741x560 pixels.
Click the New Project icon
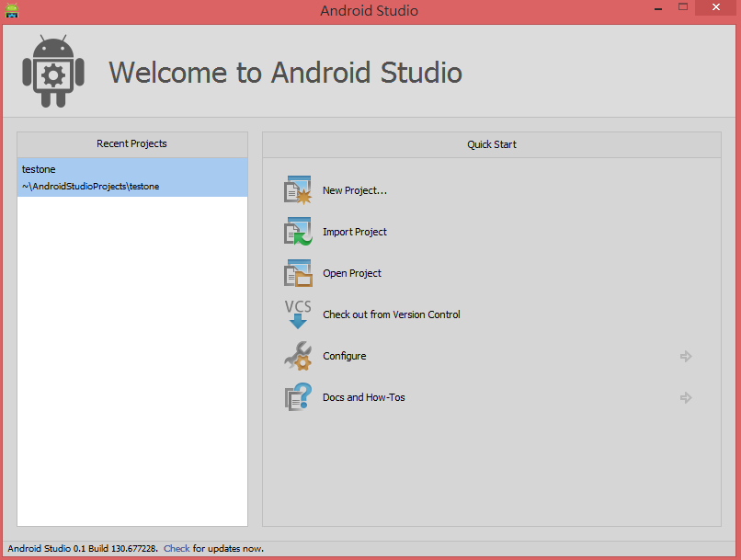click(x=298, y=189)
